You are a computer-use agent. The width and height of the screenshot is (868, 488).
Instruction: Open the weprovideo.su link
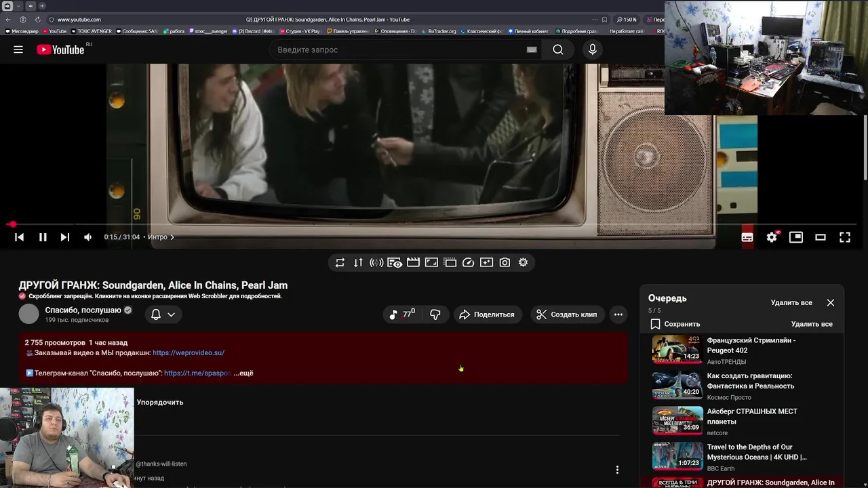[189, 352]
